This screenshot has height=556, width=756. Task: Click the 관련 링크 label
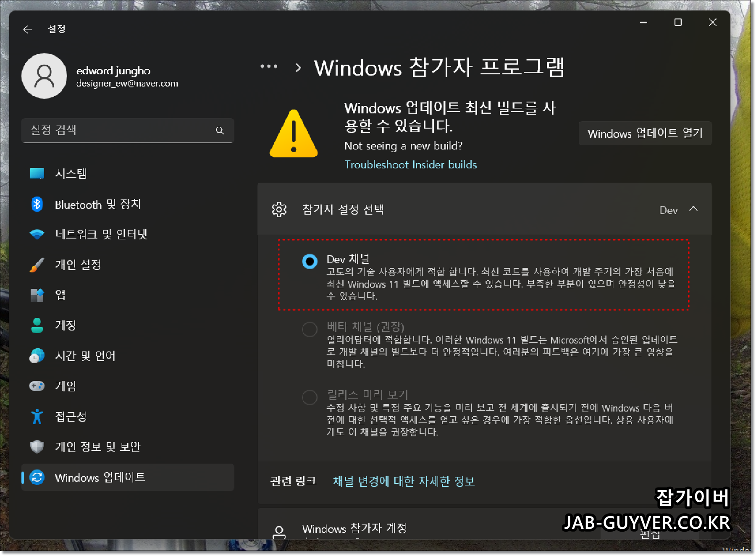(294, 481)
